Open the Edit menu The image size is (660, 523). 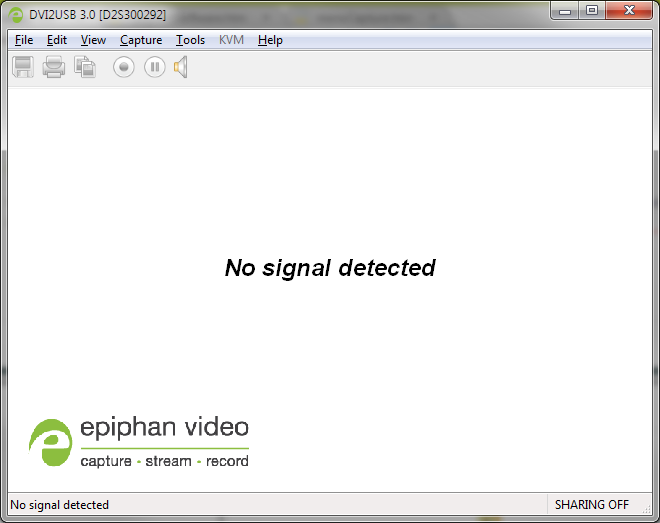(57, 40)
